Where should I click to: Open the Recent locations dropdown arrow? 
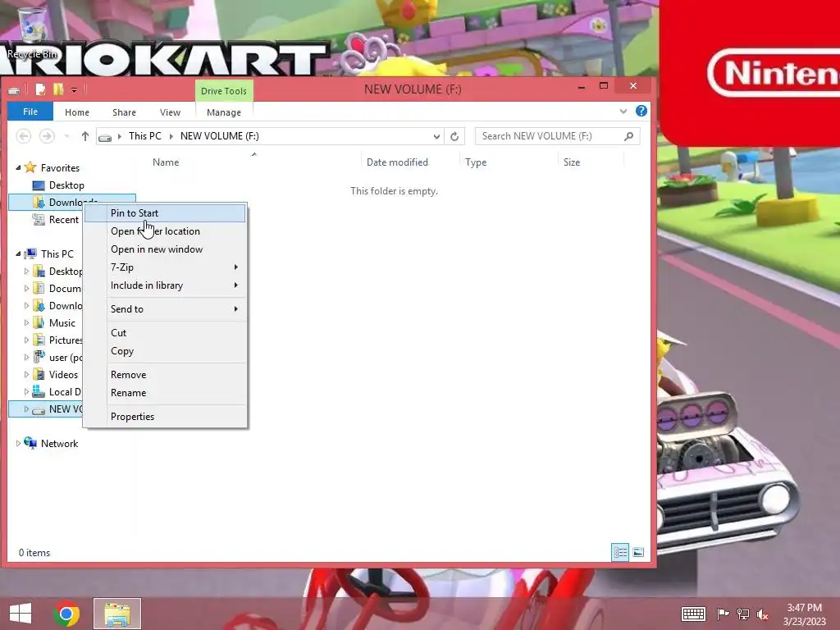(67, 136)
